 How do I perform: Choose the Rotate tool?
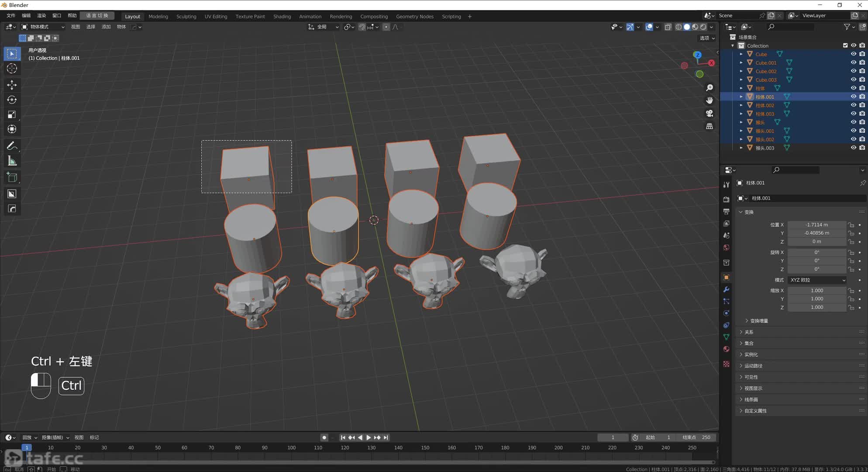point(12,100)
